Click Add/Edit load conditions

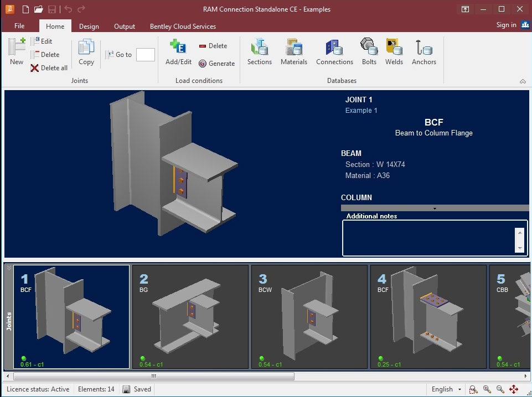(x=178, y=51)
